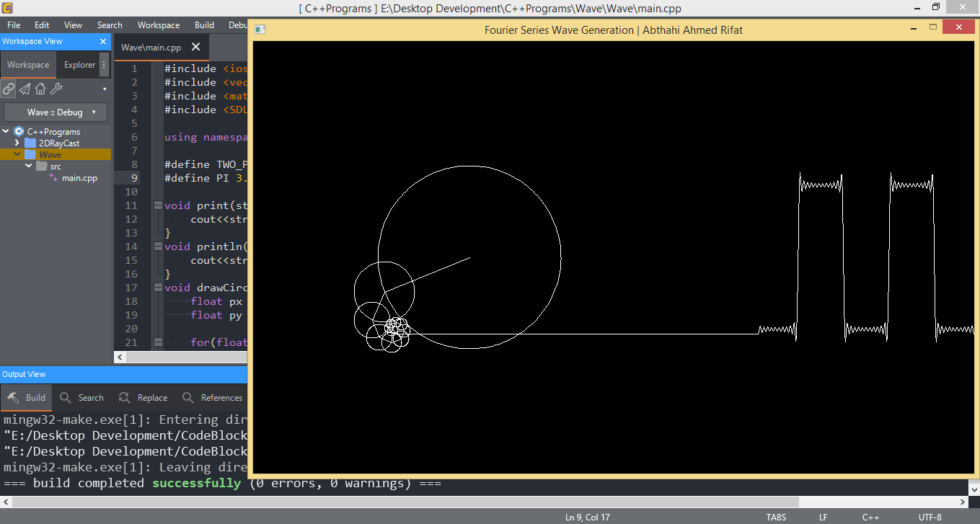Collapse the fold marker at line 17
The image size is (980, 524).
click(158, 288)
